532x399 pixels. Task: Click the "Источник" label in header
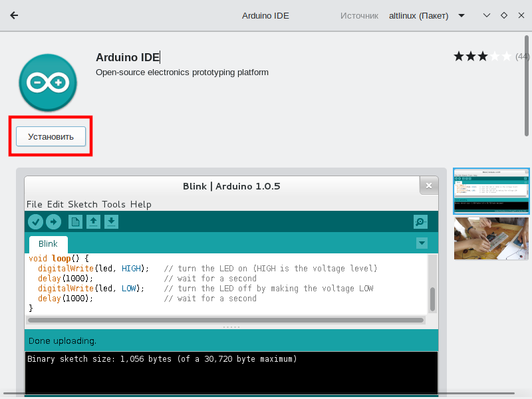coord(359,16)
